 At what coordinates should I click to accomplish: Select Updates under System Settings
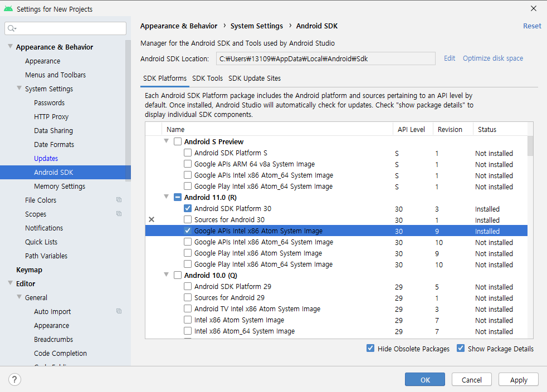pos(46,158)
